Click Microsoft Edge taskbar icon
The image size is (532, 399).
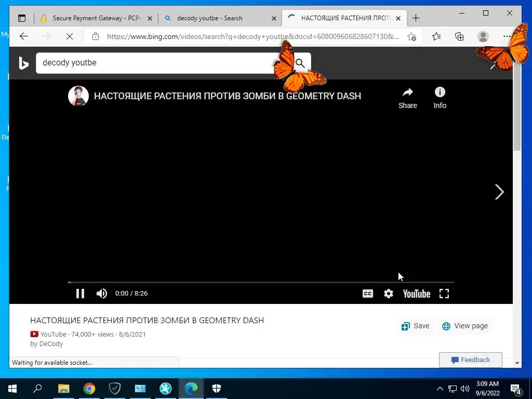[x=191, y=389]
